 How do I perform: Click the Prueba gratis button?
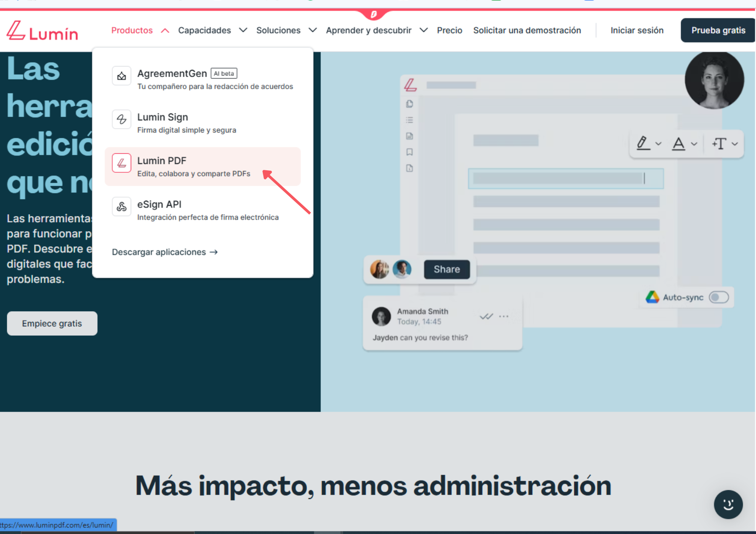pyautogui.click(x=718, y=30)
